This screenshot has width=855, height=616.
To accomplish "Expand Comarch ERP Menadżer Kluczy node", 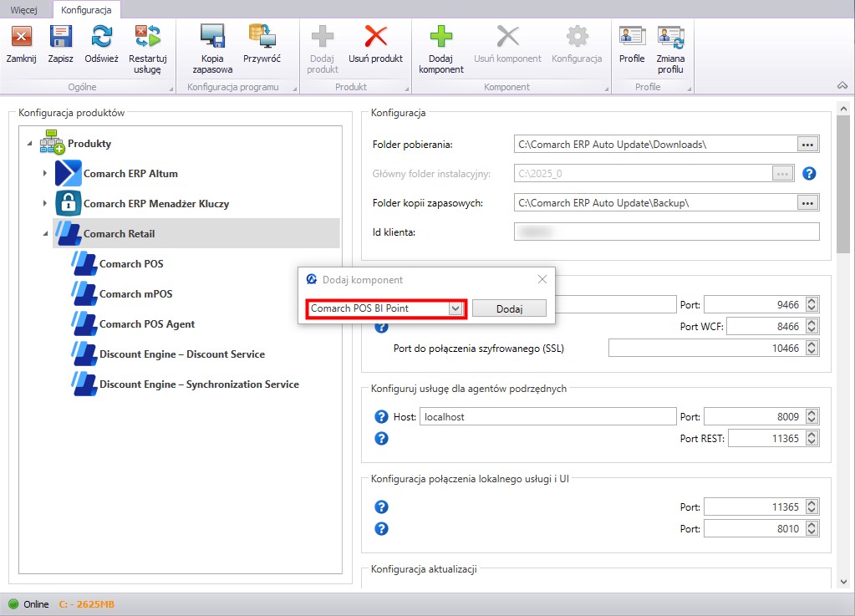I will click(x=44, y=203).
